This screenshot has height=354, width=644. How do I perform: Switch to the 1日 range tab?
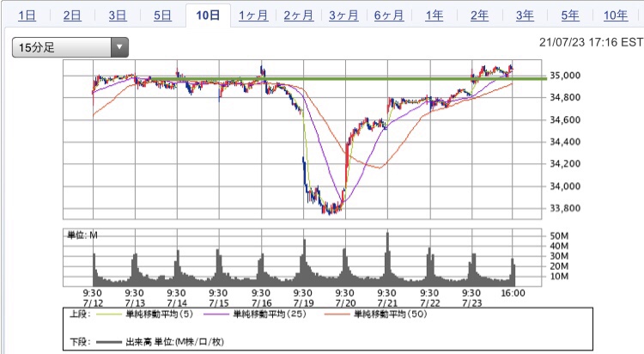point(27,15)
